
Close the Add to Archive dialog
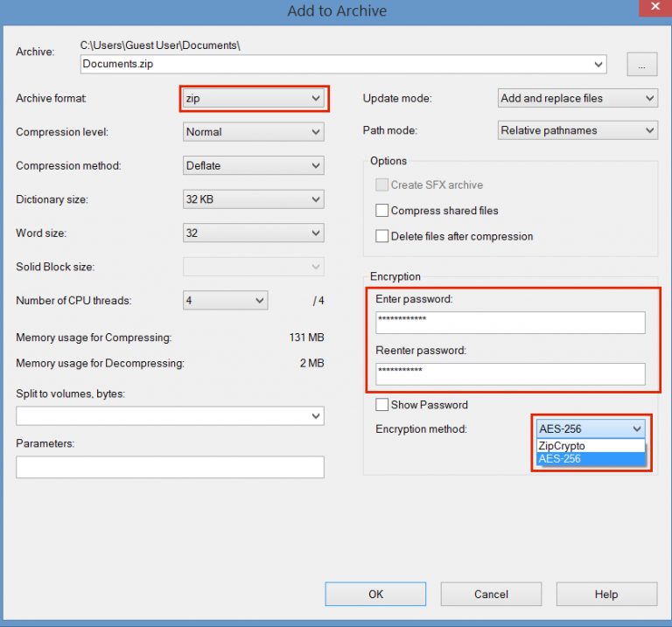point(655,8)
